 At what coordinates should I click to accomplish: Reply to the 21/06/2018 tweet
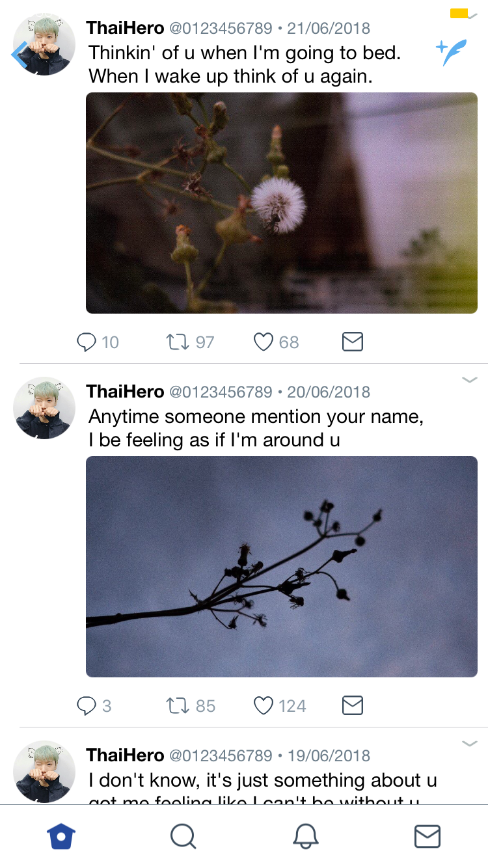pos(87,342)
